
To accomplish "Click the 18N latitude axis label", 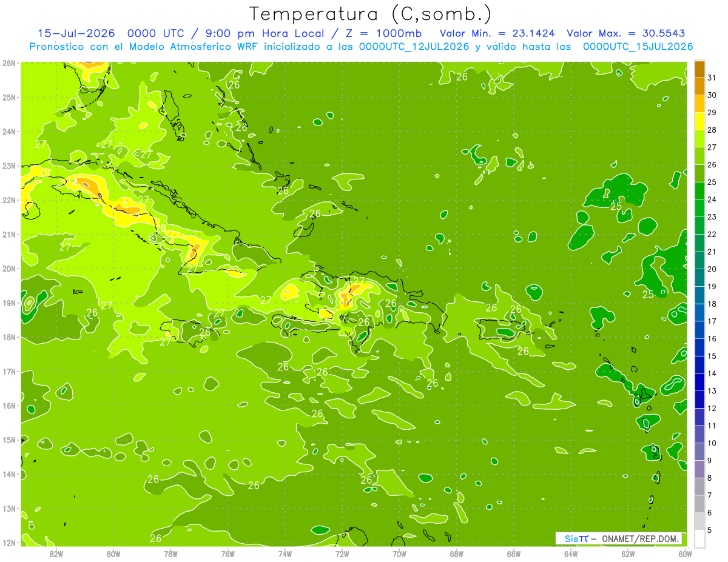I will pyautogui.click(x=9, y=337).
